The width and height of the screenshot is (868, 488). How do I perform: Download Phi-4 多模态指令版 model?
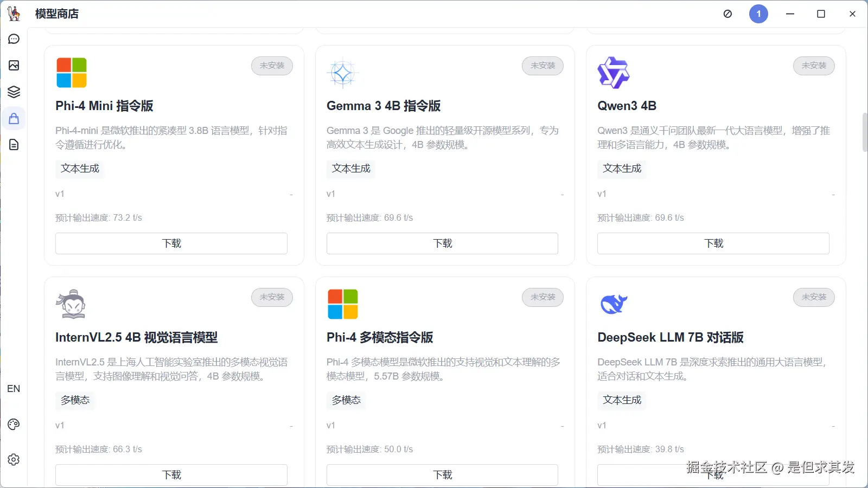click(x=442, y=475)
